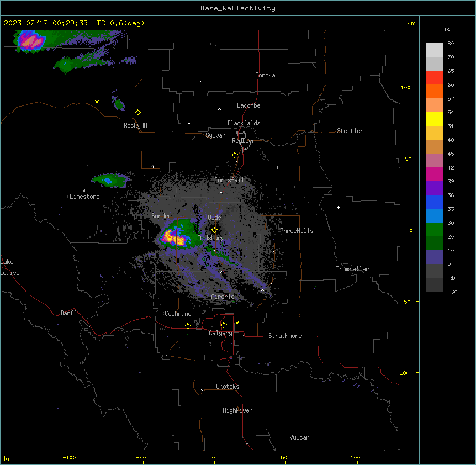476x465 pixels.
Task: Click the Vulcan town label
Action: (299, 437)
